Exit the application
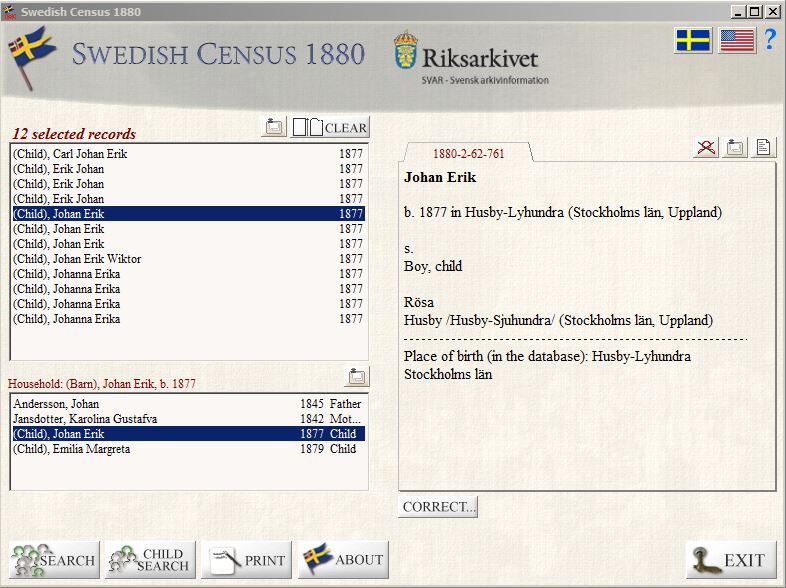This screenshot has width=786, height=588. coord(730,560)
